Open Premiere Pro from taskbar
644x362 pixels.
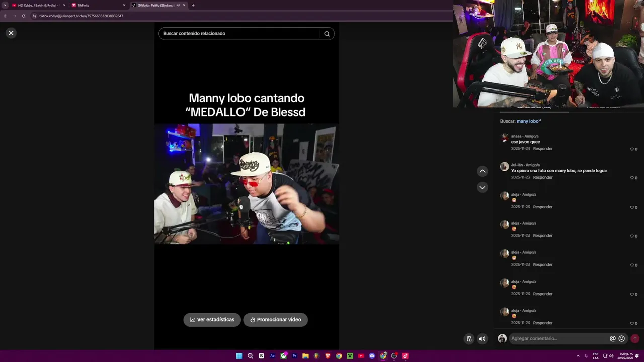[x=294, y=356]
